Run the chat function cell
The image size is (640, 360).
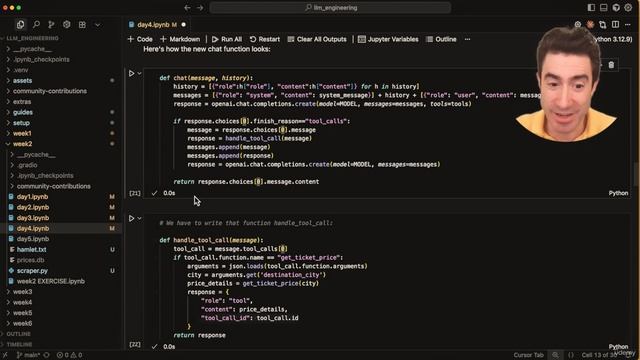point(131,73)
